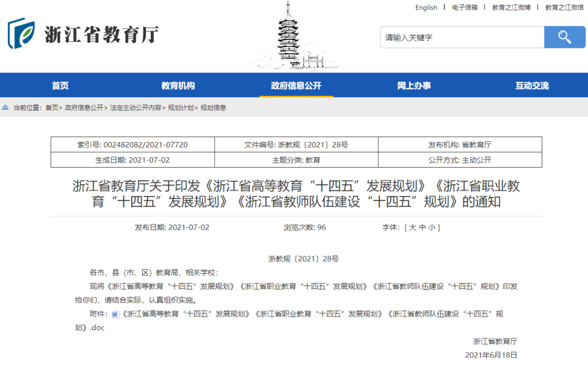Open the 首页 navigation item
The image size is (588, 370).
coord(60,85)
